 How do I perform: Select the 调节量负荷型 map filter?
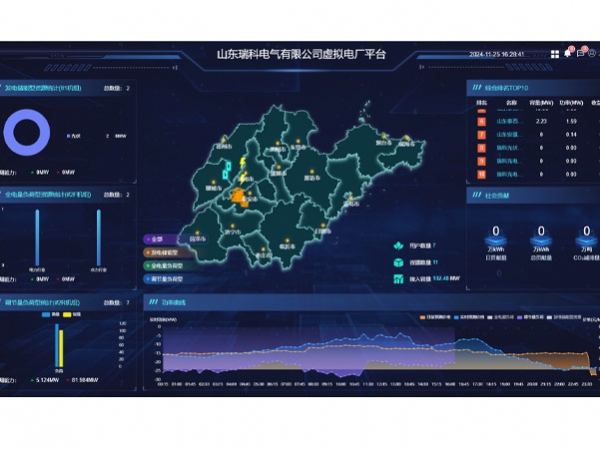point(166,281)
